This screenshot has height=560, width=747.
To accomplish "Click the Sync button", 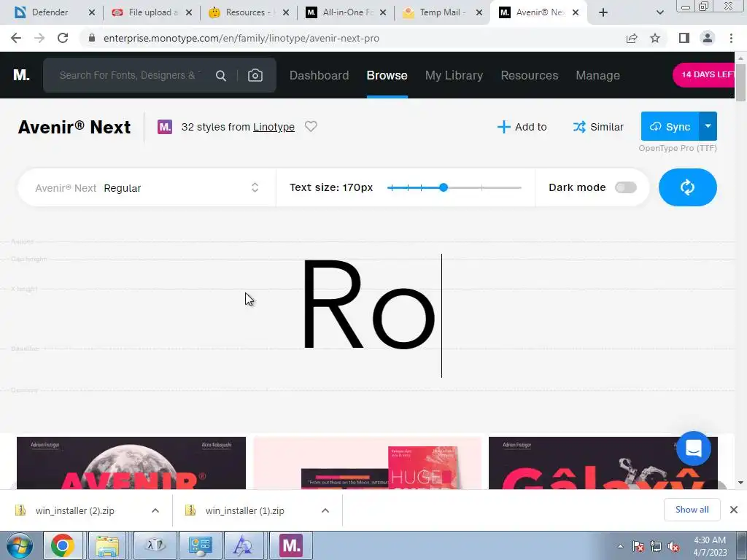I will tap(670, 126).
